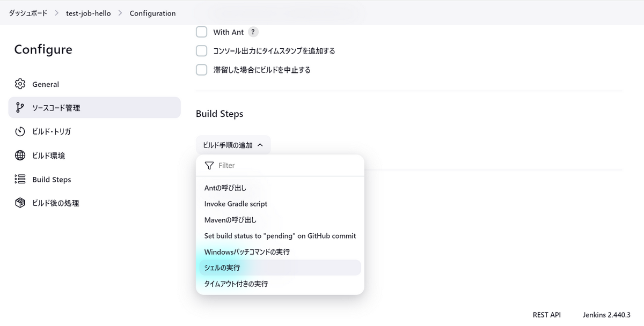
Task: Click the General gear icon in sidebar
Action: coord(20,84)
